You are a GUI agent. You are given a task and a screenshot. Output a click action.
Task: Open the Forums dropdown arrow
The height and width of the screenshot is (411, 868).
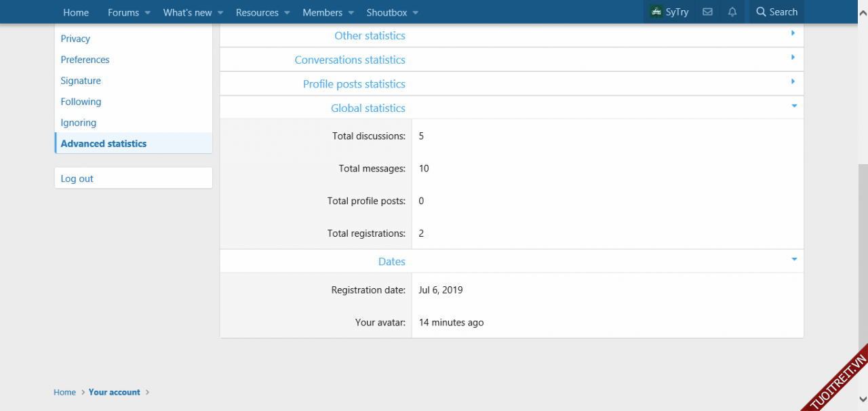[x=147, y=13]
